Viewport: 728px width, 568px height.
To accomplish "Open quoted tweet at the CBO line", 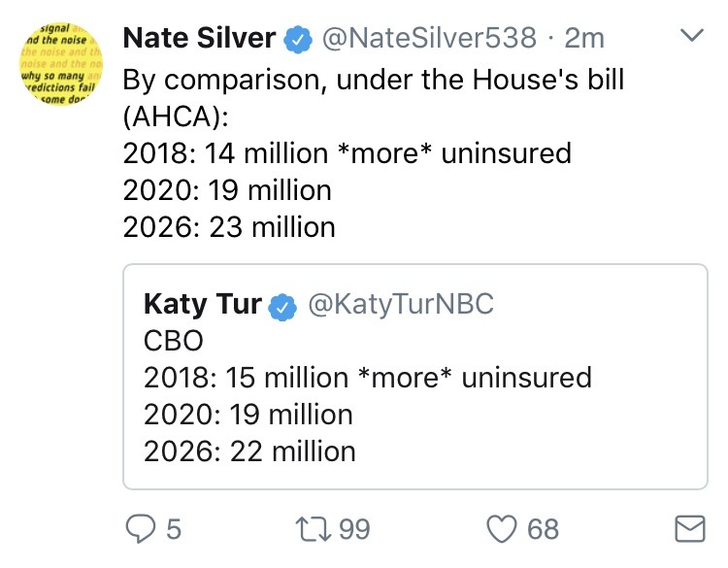I will [x=169, y=341].
